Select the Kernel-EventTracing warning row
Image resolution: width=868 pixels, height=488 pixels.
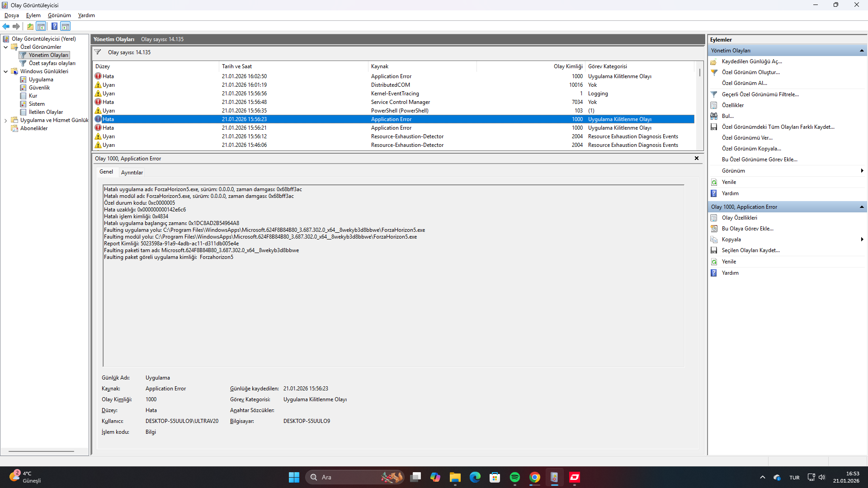[x=393, y=94]
